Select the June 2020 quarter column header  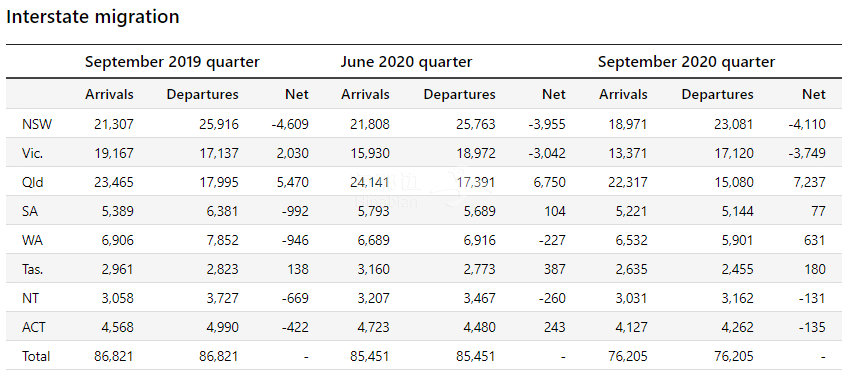406,62
